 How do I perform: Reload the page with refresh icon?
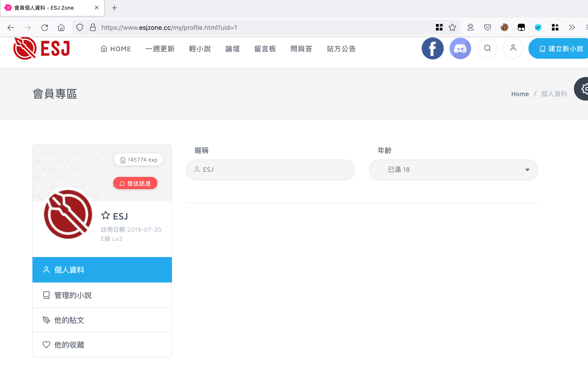tap(45, 27)
